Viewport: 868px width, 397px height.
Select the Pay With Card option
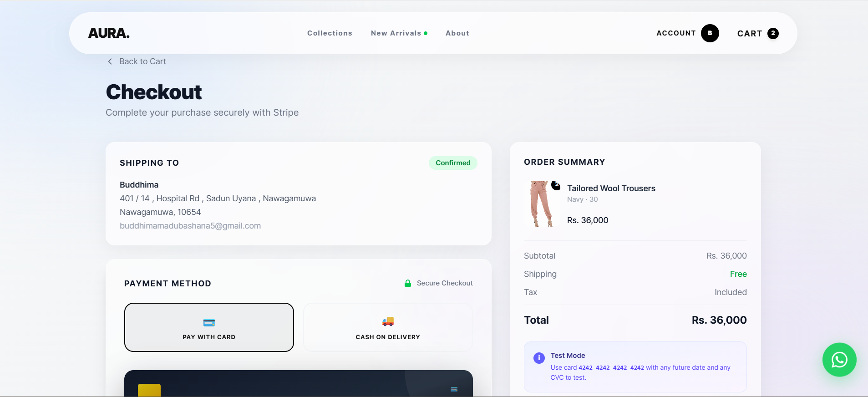[x=209, y=327]
